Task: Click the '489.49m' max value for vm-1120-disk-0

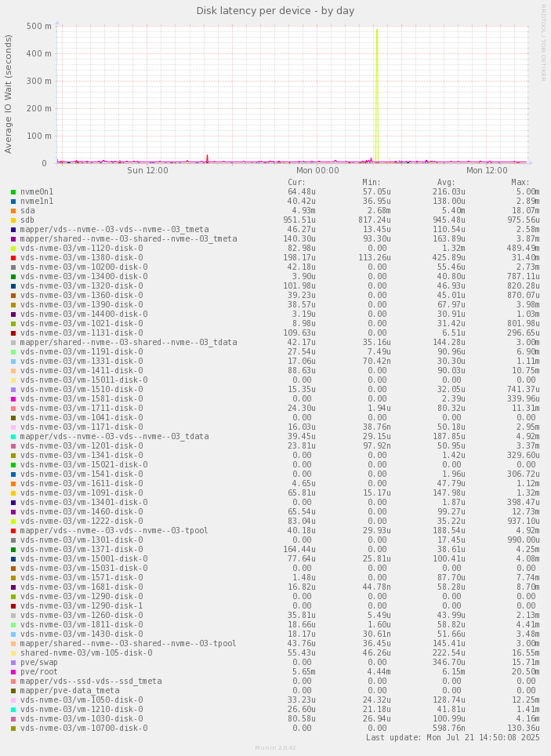Action: point(524,249)
